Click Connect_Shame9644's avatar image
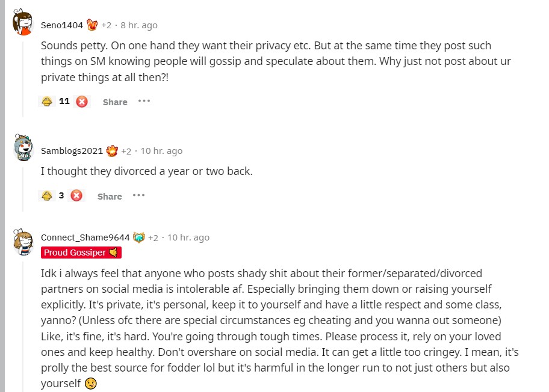Viewport: 549px width, 392px height. coord(23,240)
